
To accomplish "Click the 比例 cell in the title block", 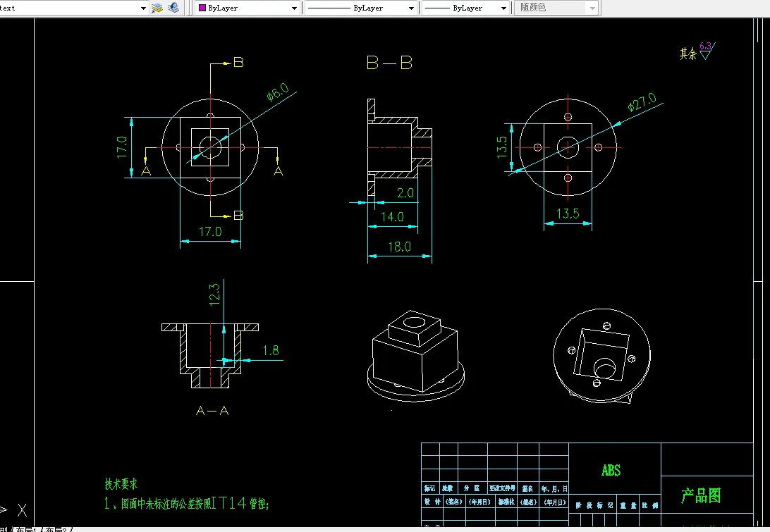I will click(649, 505).
